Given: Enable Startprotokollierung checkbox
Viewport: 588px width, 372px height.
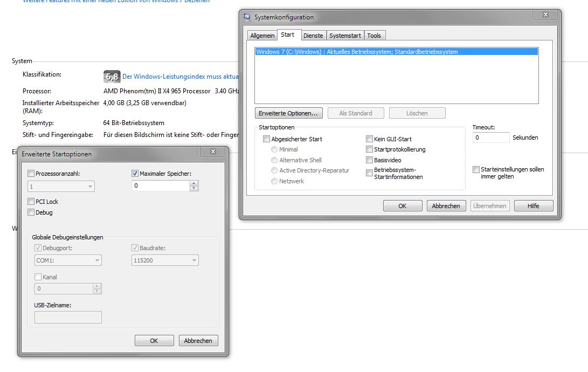Looking at the screenshot, I should pyautogui.click(x=369, y=149).
